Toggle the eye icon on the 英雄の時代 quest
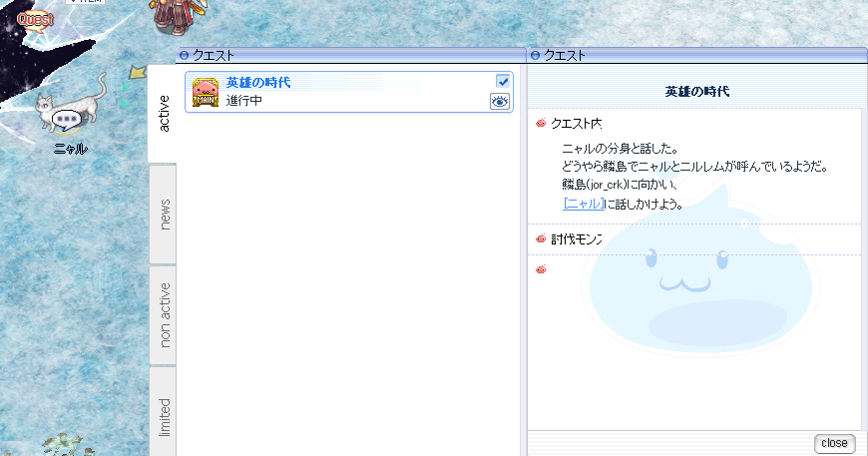This screenshot has width=868, height=456. pos(500,101)
